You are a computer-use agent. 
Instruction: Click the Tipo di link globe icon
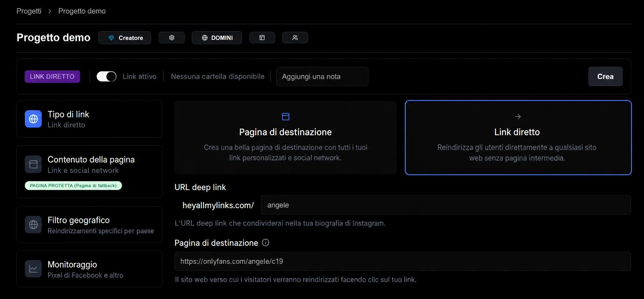pos(33,119)
